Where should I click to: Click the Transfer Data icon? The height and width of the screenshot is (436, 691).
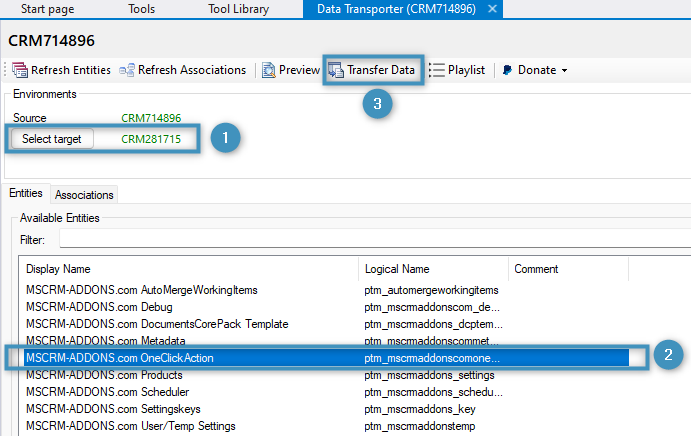click(336, 70)
